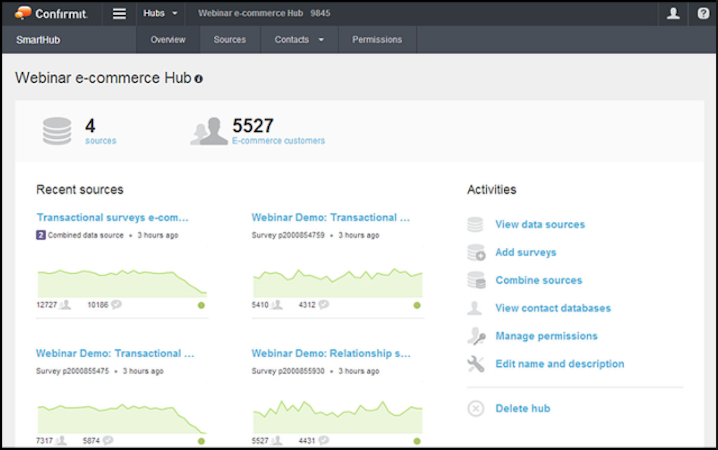Click the E-commerce customers people icon

(209, 131)
